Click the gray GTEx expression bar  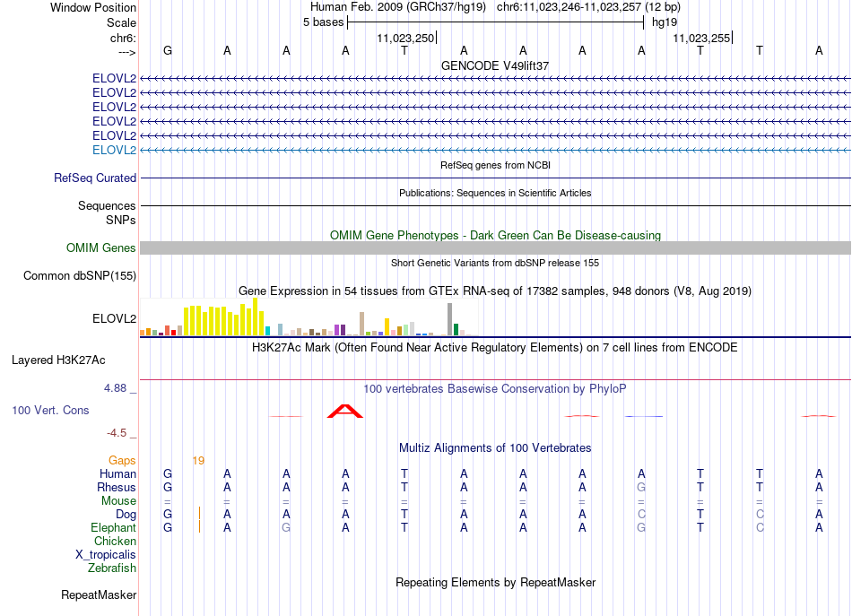coord(450,319)
